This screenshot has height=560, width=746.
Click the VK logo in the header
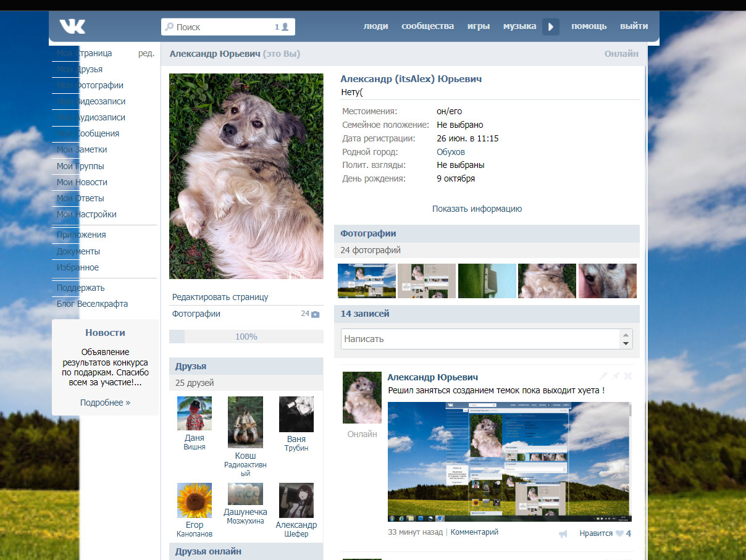pos(72,26)
